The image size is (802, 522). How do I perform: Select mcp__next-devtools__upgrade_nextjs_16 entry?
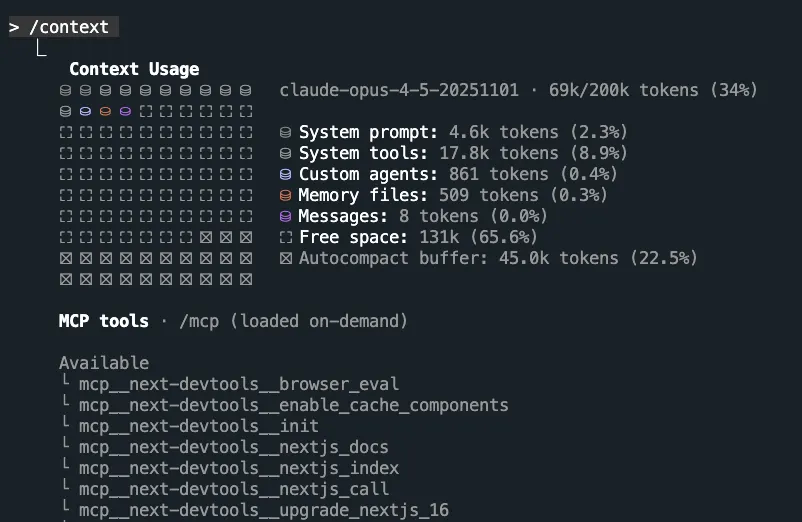(264, 510)
